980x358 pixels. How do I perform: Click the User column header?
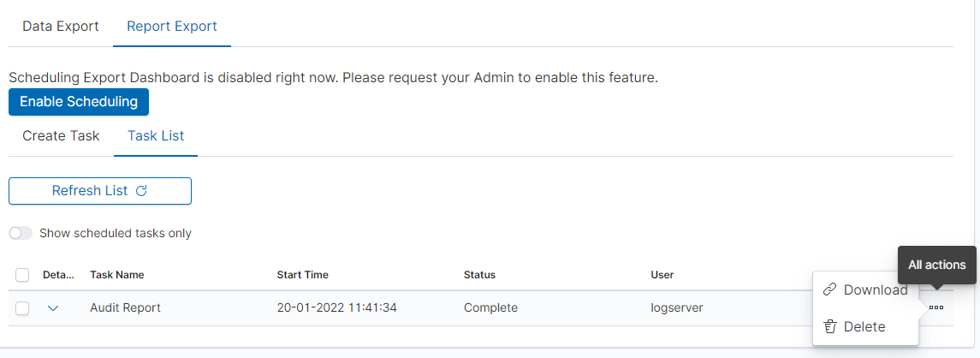pyautogui.click(x=662, y=275)
